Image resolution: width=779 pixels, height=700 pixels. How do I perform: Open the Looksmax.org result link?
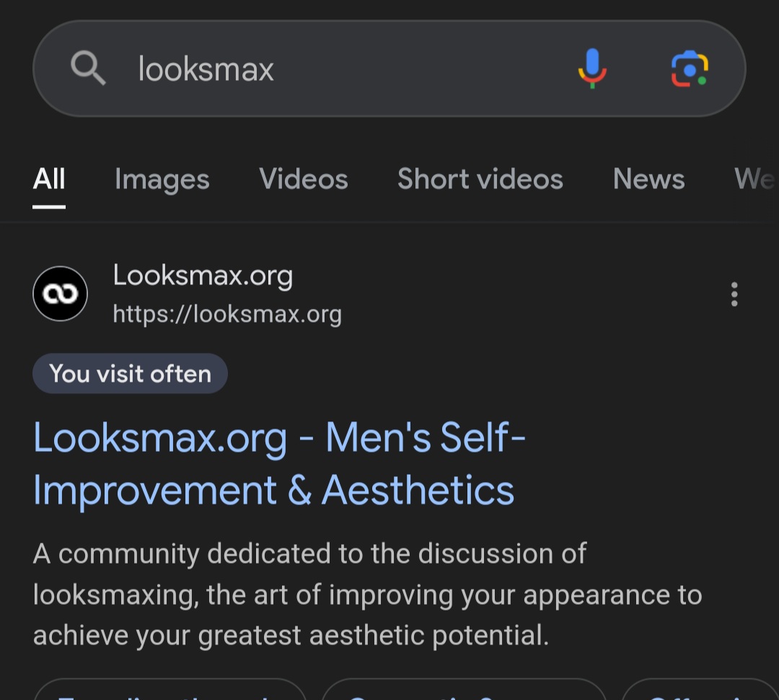(280, 462)
